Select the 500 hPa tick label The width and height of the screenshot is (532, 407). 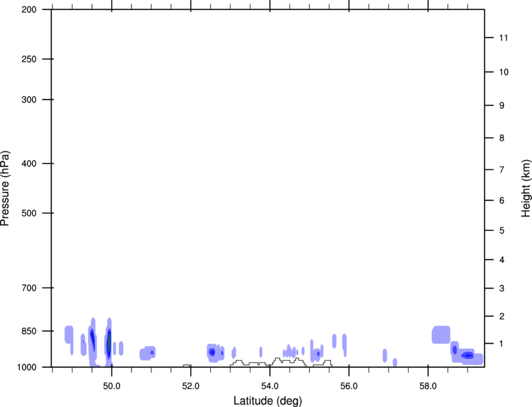pyautogui.click(x=29, y=214)
